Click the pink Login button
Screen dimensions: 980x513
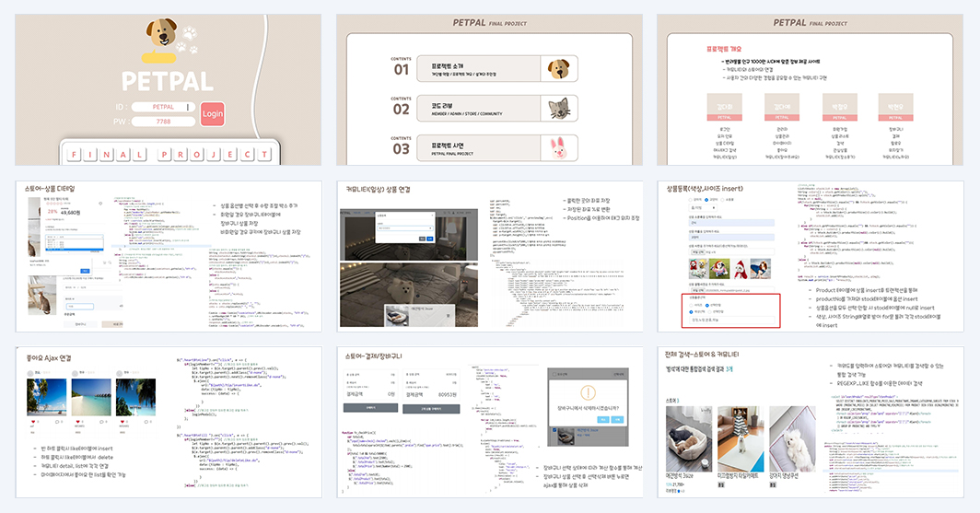click(213, 113)
